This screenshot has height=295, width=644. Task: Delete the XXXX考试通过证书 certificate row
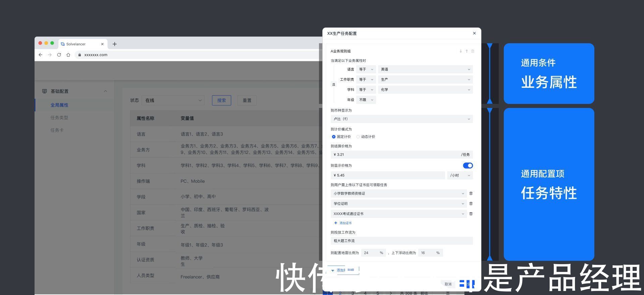[x=471, y=214]
